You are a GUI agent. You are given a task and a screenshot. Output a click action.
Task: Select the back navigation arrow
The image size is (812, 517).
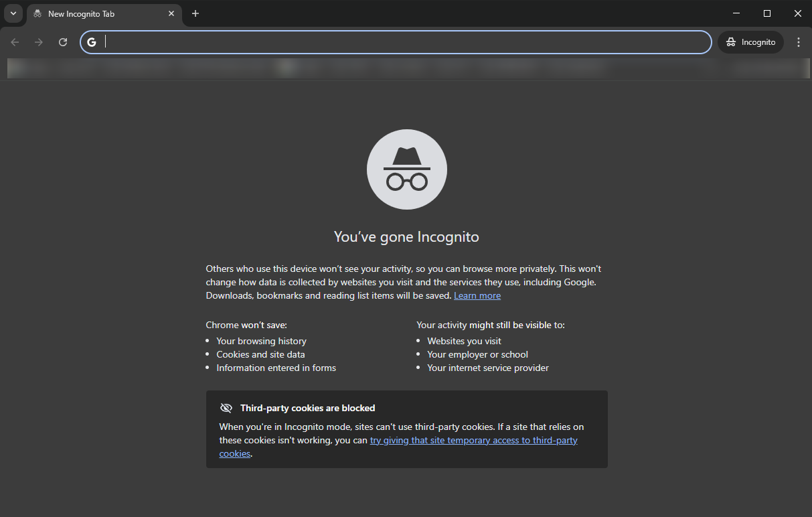15,42
